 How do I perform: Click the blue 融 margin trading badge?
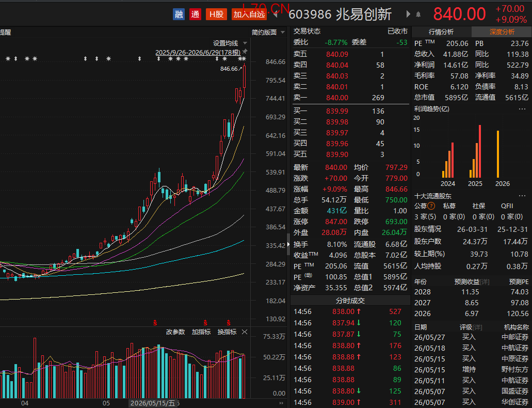point(179,14)
